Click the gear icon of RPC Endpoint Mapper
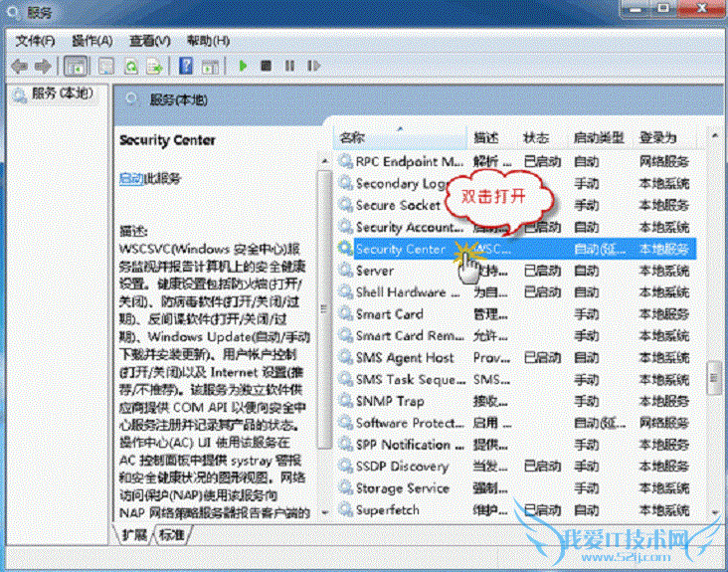Screen dimensions: 728x572 click(x=345, y=161)
